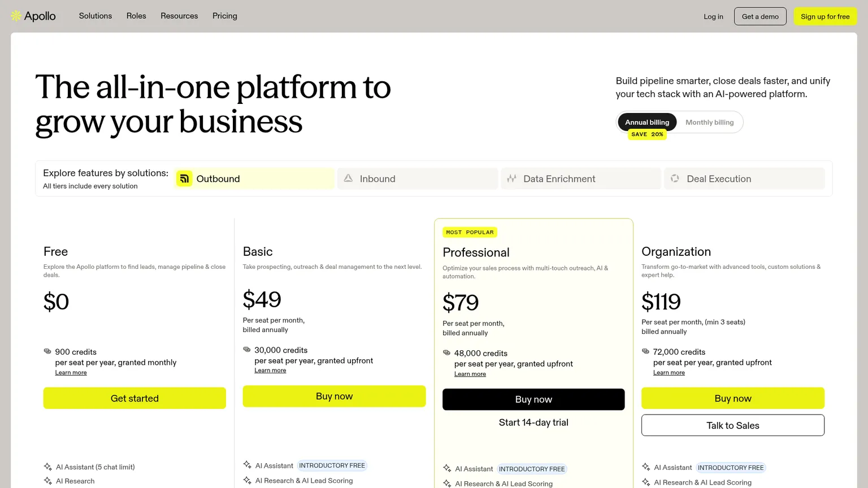This screenshot has width=868, height=488.
Task: Click 'All tiers include every solution' text
Action: coord(90,186)
